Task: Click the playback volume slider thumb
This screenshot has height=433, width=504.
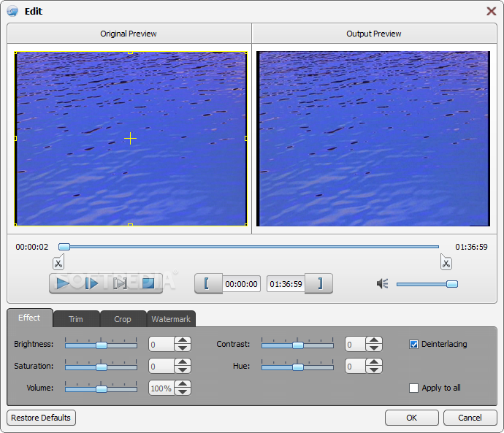Action: [452, 284]
